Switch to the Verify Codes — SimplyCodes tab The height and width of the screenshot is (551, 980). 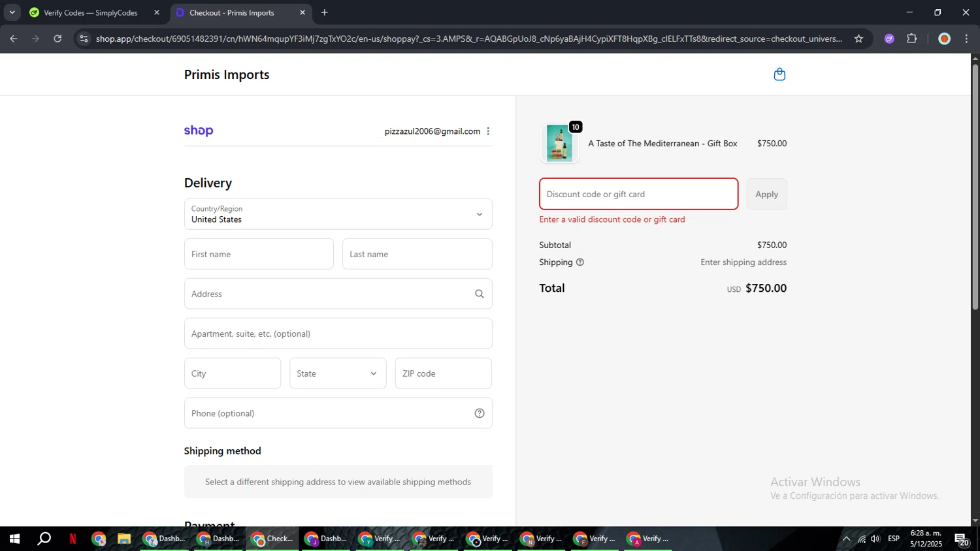pyautogui.click(x=91, y=12)
